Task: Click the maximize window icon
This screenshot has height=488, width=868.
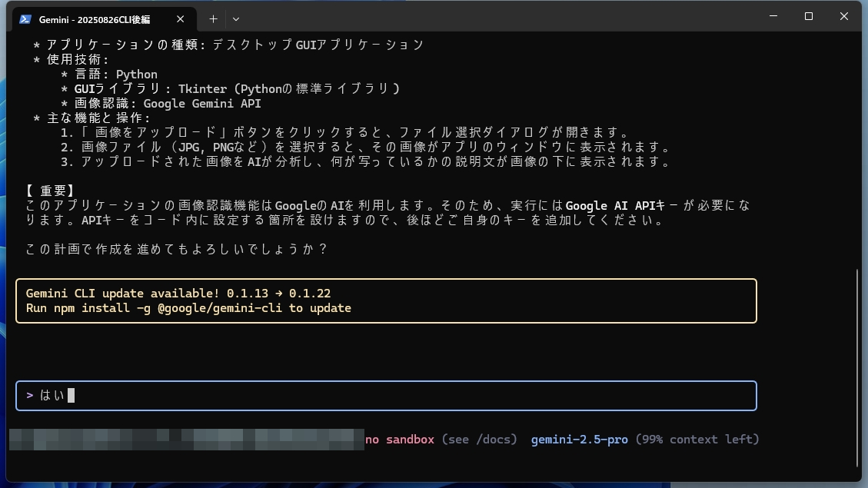Action: 808,16
